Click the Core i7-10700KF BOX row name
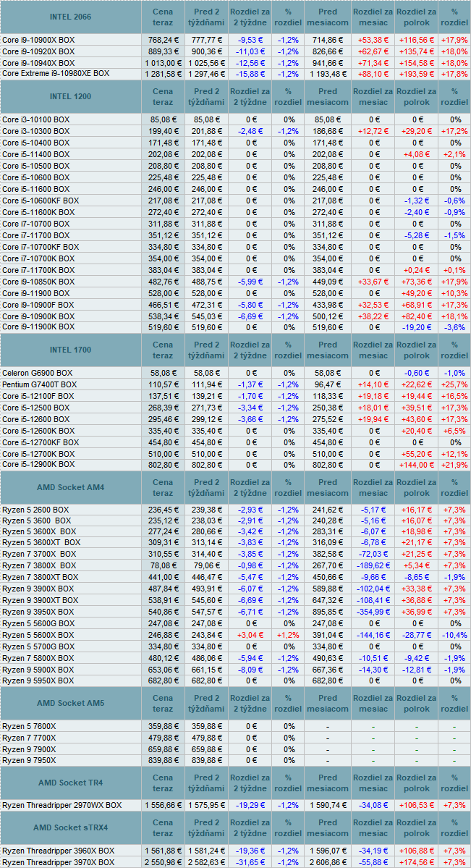The image size is (471, 868). (x=41, y=247)
